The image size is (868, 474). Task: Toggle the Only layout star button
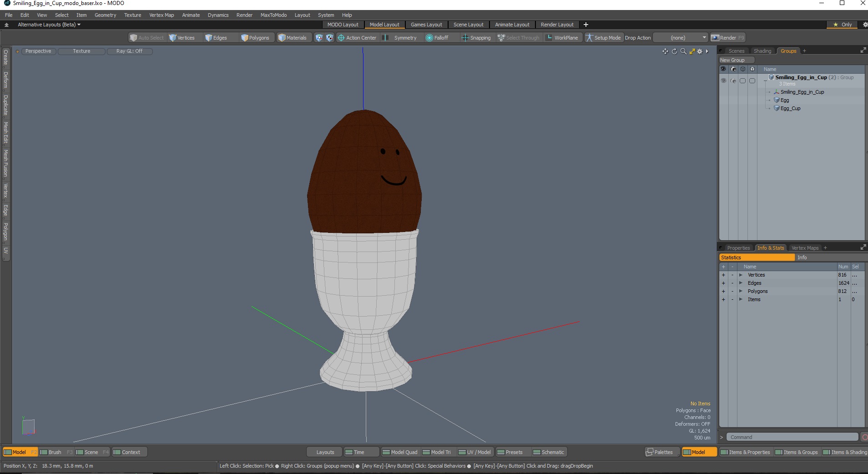[x=842, y=25]
